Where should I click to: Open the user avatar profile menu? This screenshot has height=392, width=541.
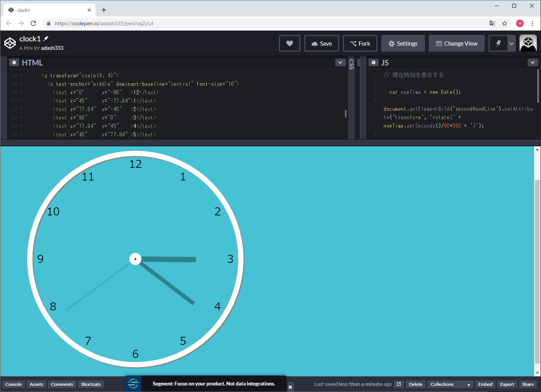pyautogui.click(x=528, y=43)
